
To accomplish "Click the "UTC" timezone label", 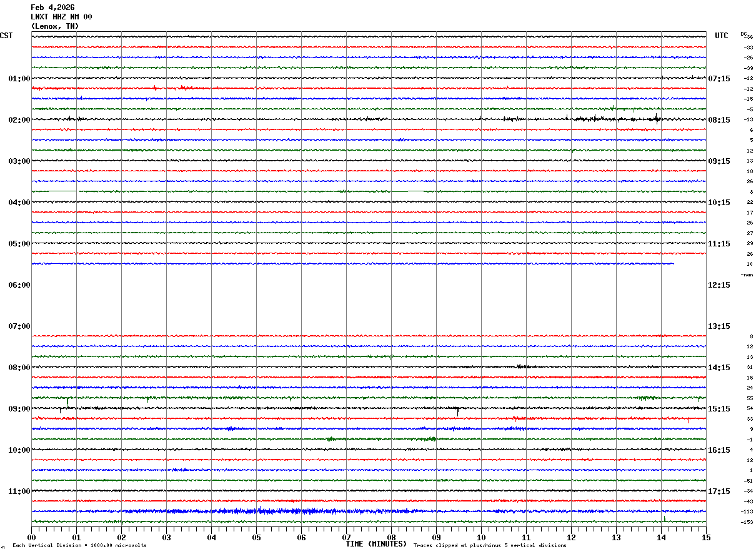I will tap(722, 36).
